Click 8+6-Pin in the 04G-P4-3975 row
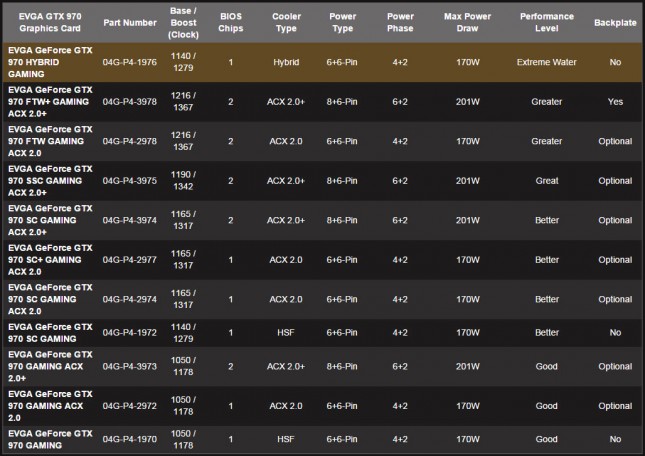Image resolution: width=645 pixels, height=456 pixels. coord(342,181)
